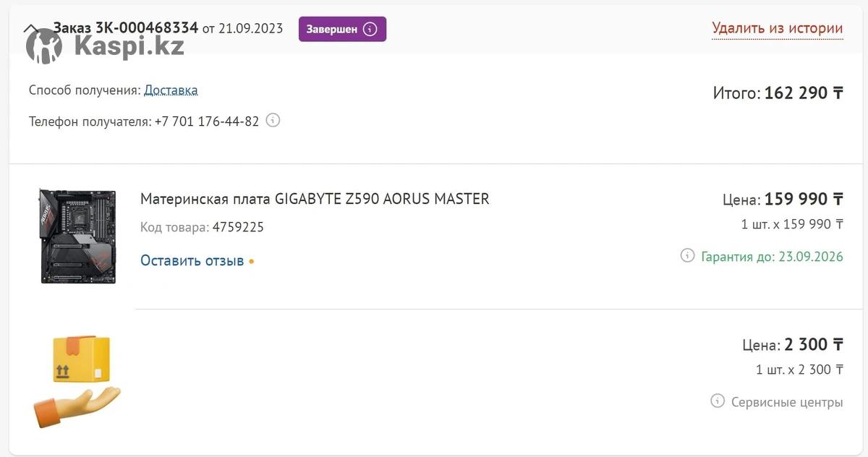
Task: Click info icon beside Гарантия до
Action: 687,256
